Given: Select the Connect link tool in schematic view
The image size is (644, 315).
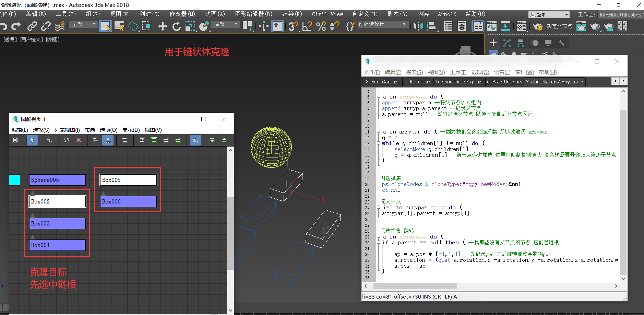Looking at the screenshot, I should (x=49, y=140).
